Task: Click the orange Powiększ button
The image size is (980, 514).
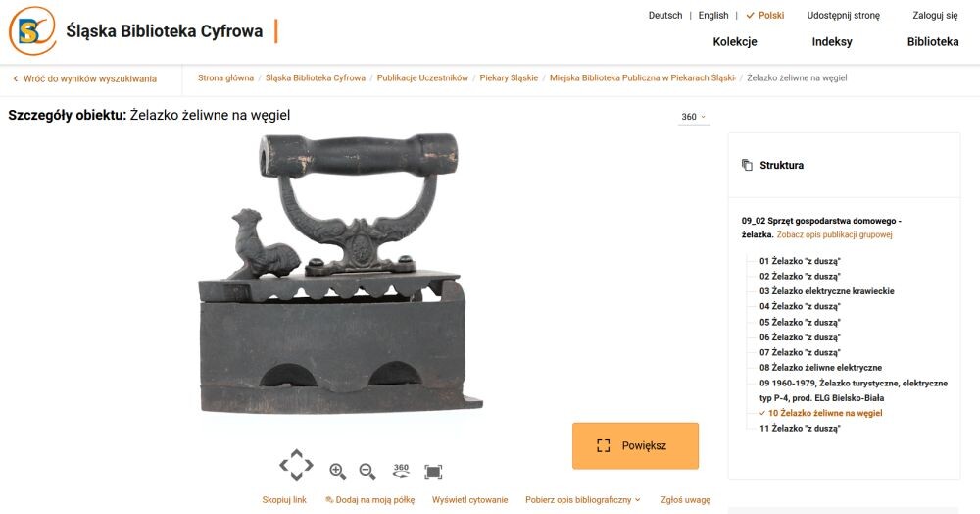Action: coord(635,446)
